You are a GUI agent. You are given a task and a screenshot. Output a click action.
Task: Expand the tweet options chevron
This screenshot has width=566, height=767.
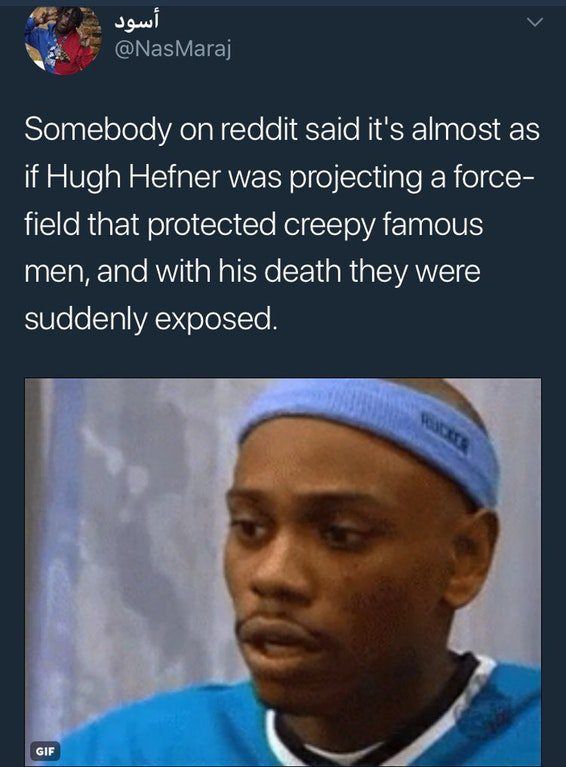535,22
